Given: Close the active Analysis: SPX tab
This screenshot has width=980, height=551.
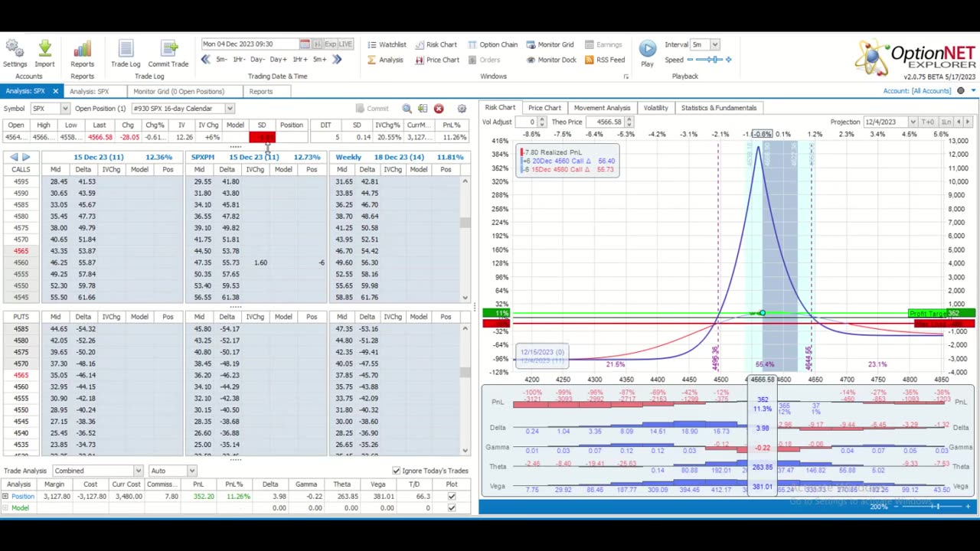Looking at the screenshot, I should [x=55, y=92].
